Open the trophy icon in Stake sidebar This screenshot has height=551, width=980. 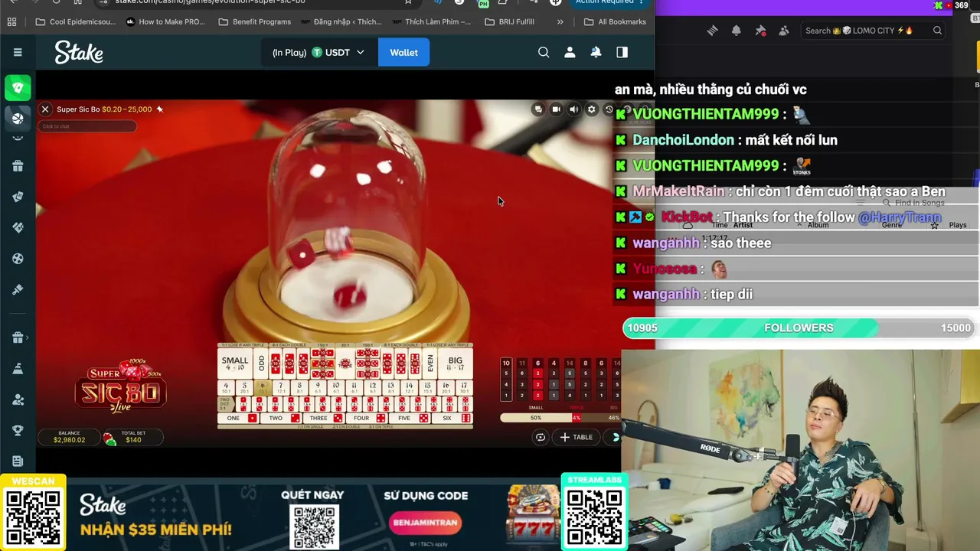pos(18,430)
